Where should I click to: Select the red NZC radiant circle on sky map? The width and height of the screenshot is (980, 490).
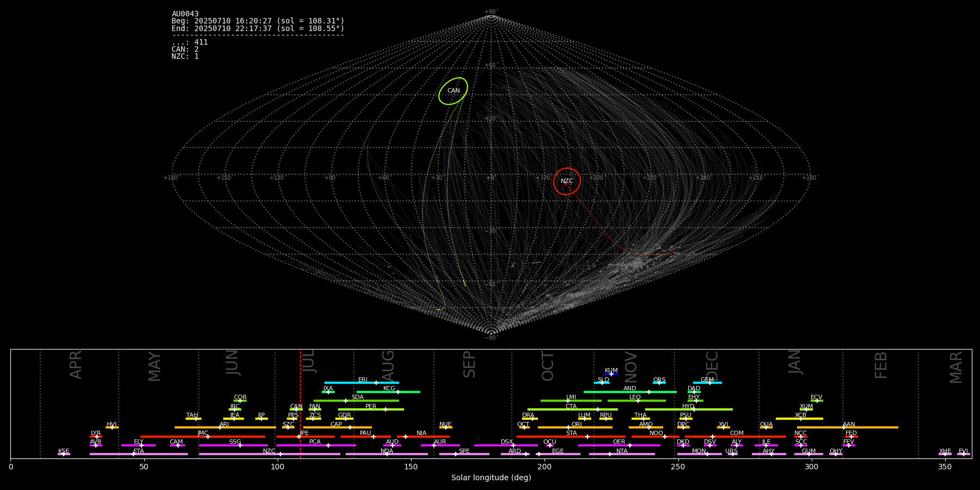(x=567, y=181)
